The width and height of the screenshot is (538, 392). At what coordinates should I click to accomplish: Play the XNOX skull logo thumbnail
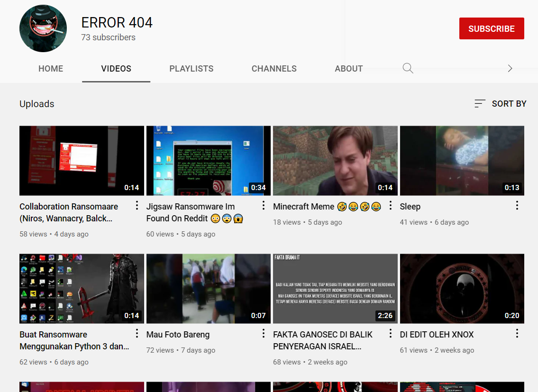[462, 289]
